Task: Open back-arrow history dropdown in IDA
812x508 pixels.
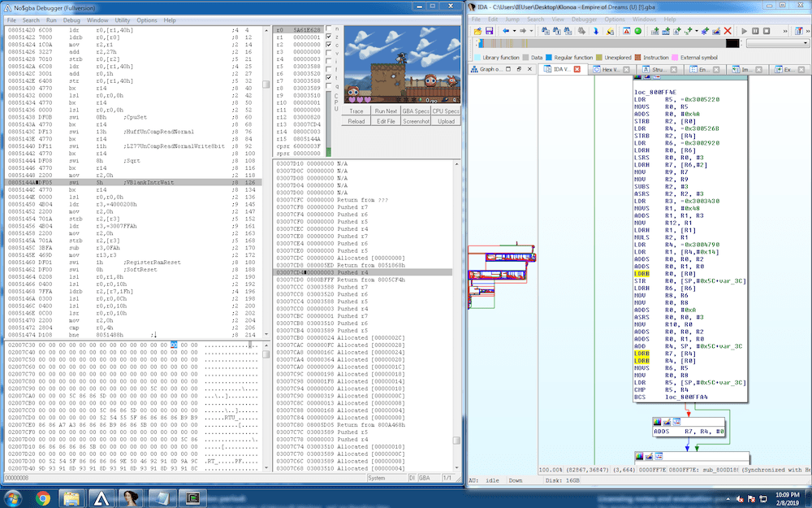Action: (x=514, y=31)
